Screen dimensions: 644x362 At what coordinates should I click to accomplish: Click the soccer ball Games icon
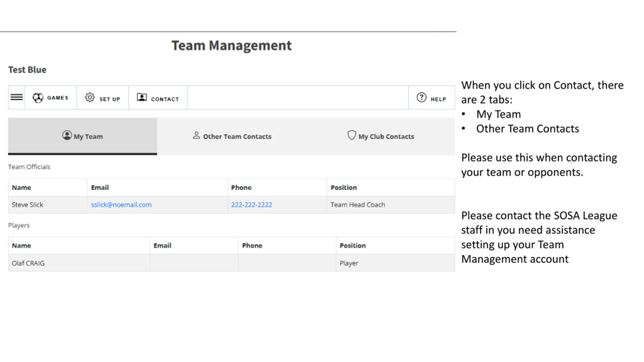38,98
